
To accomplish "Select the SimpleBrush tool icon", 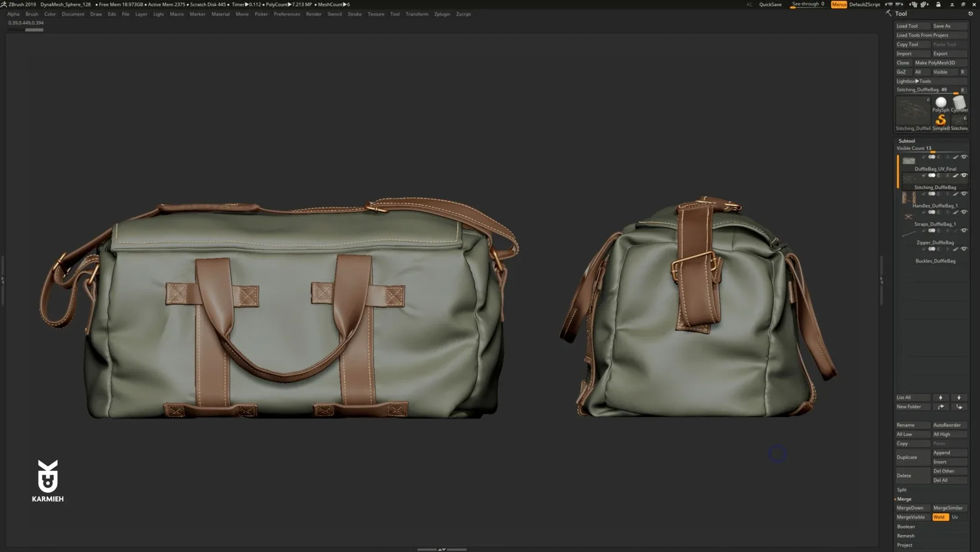I will coord(941,120).
